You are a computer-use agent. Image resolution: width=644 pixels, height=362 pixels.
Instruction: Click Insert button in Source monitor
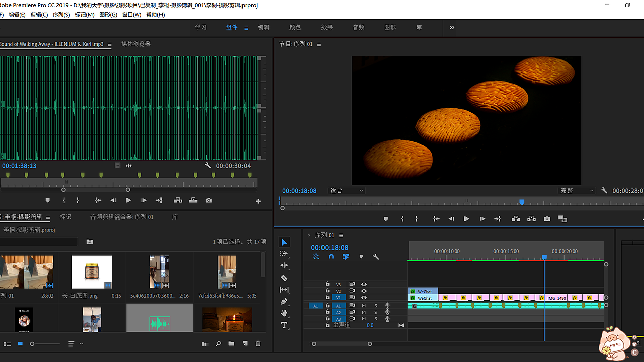coord(178,200)
